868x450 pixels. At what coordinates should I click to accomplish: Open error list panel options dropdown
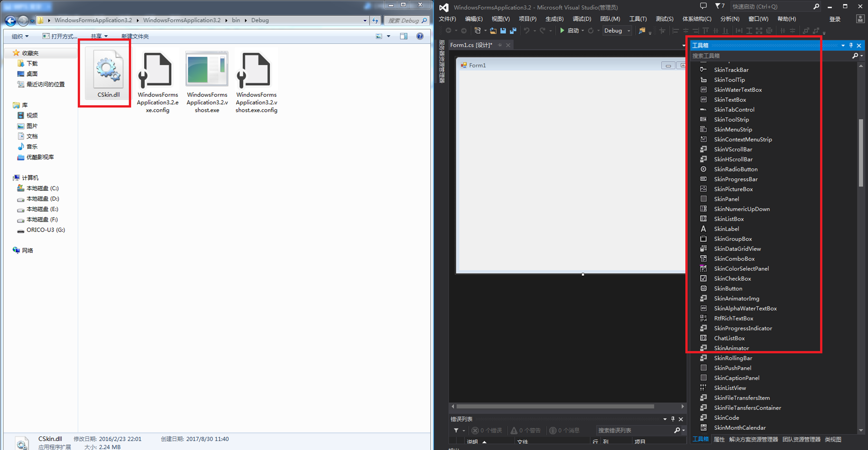point(665,419)
